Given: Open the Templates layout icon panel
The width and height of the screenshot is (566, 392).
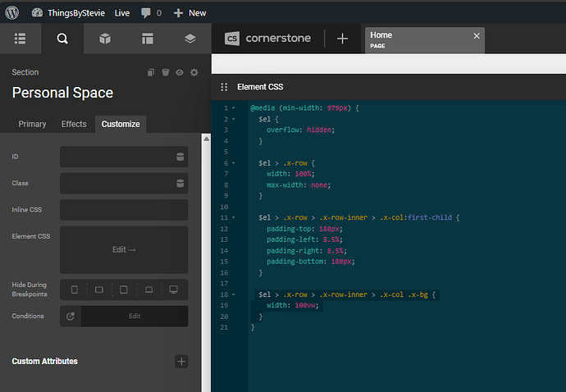Looking at the screenshot, I should 148,39.
